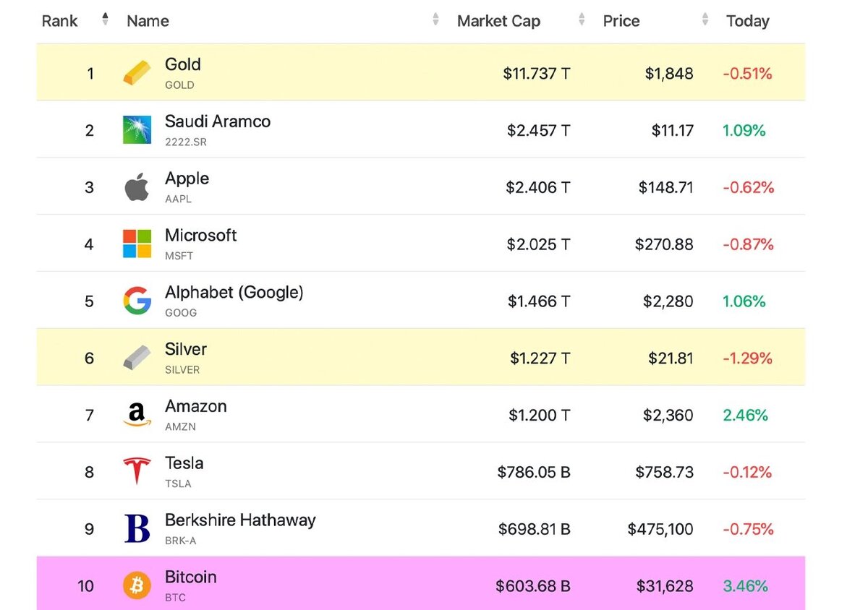Click the Microsoft logo icon
868x610 pixels.
tap(137, 244)
